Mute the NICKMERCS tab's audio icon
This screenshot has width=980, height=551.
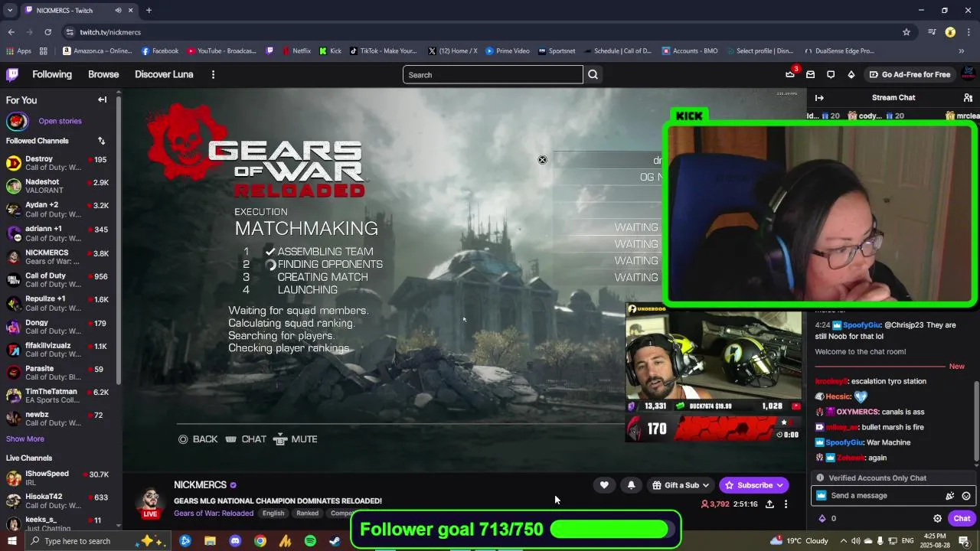pos(118,11)
